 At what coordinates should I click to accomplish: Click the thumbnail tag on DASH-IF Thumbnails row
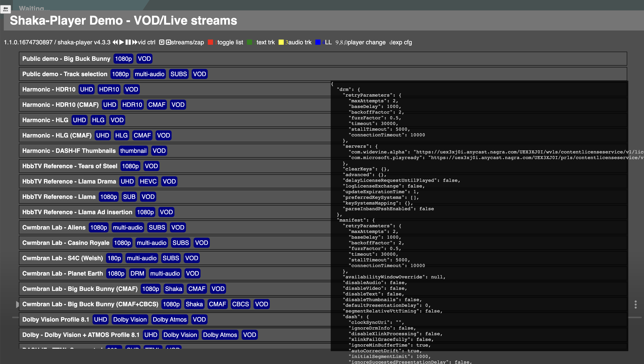click(133, 151)
